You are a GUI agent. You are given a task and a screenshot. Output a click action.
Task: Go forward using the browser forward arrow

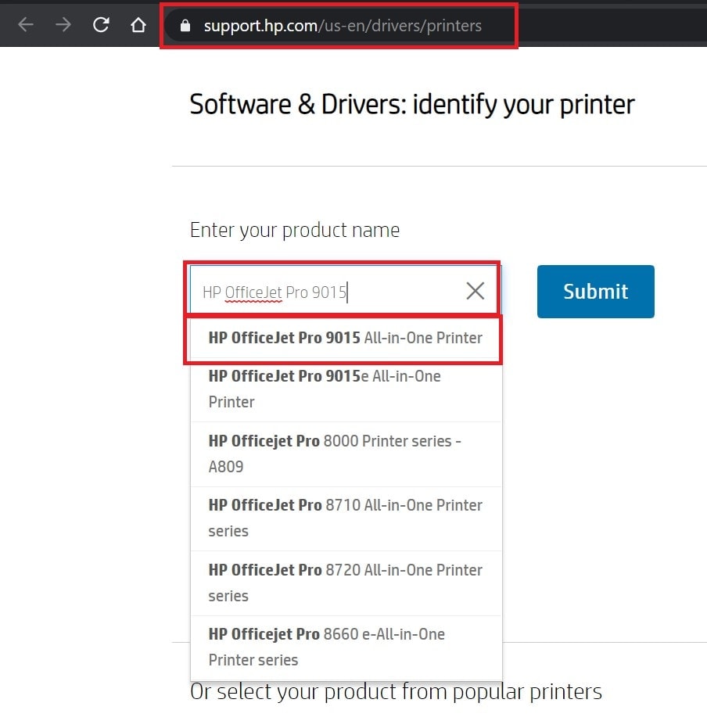pyautogui.click(x=63, y=24)
